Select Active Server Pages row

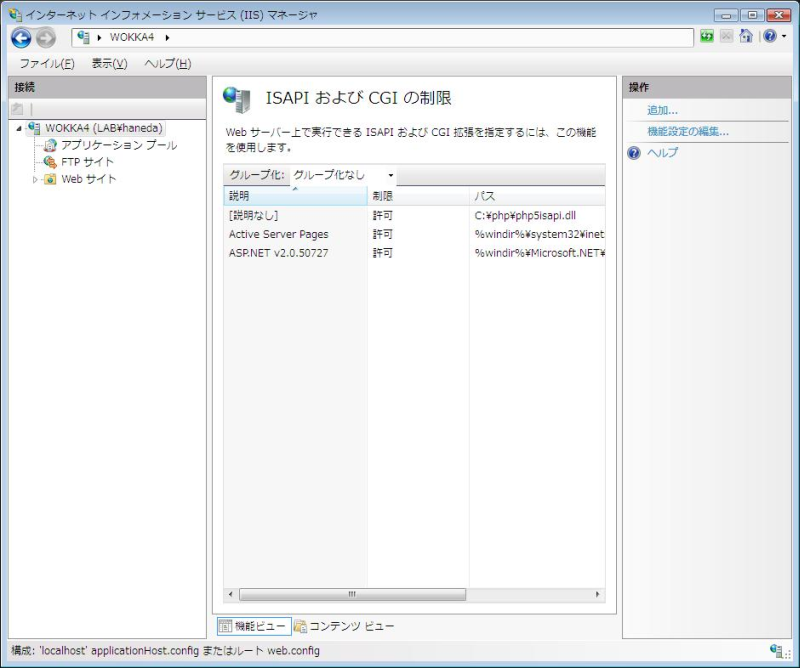[414, 234]
